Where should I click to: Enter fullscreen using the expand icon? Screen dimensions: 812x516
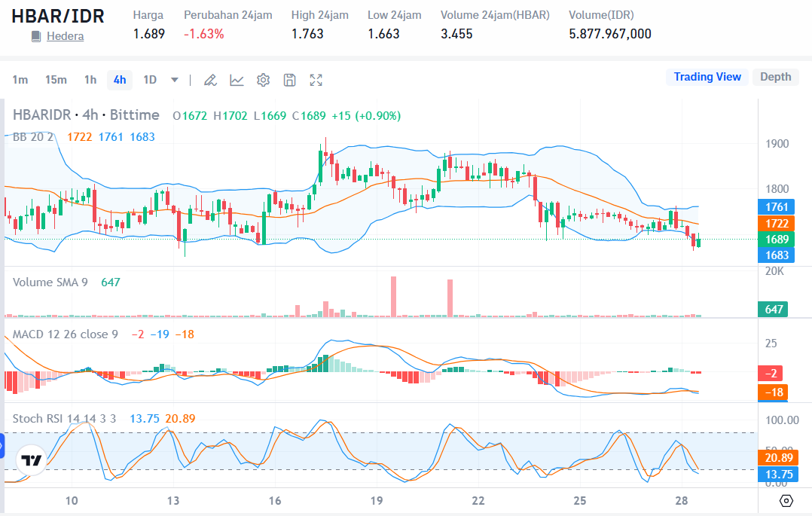pos(316,79)
